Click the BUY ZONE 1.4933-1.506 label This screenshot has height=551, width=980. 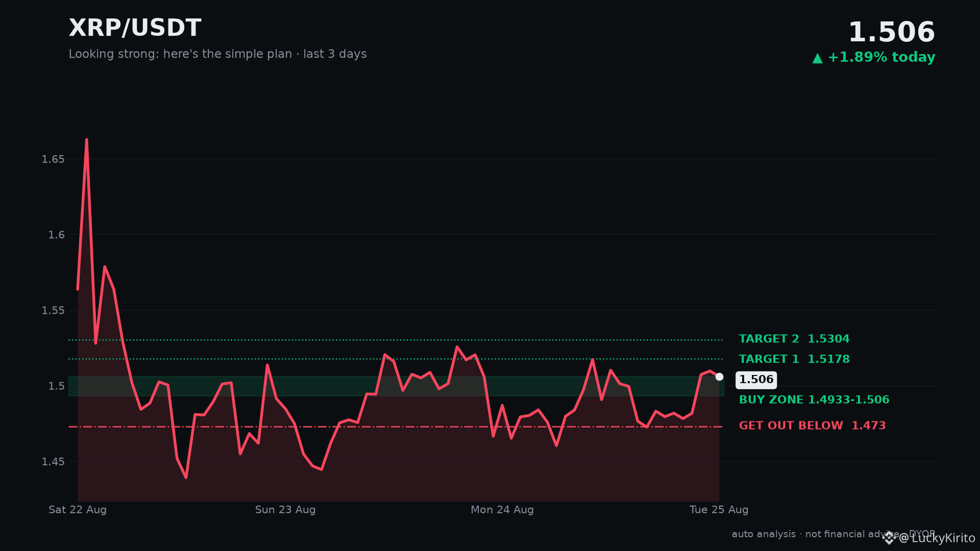[814, 400]
